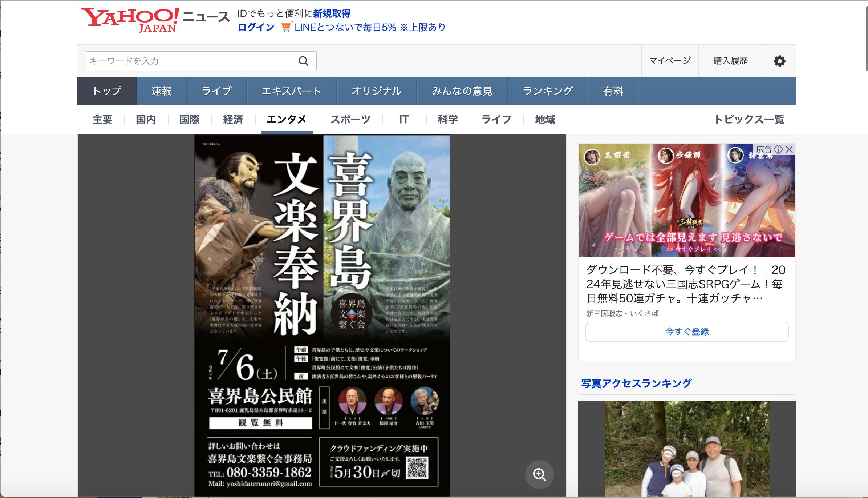Click the magnifying glass search icon
Screen dimensions: 868x498
(x=304, y=61)
